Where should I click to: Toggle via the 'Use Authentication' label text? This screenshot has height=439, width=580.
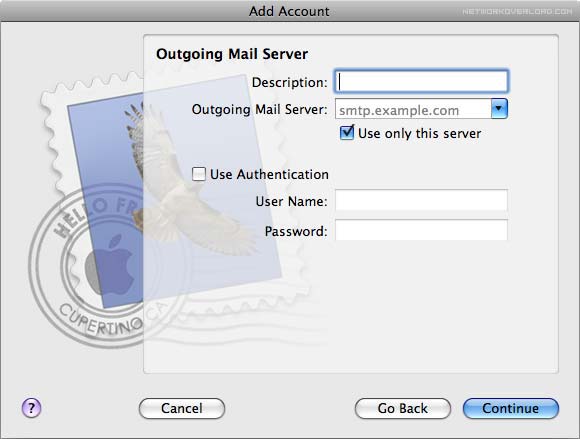269,174
